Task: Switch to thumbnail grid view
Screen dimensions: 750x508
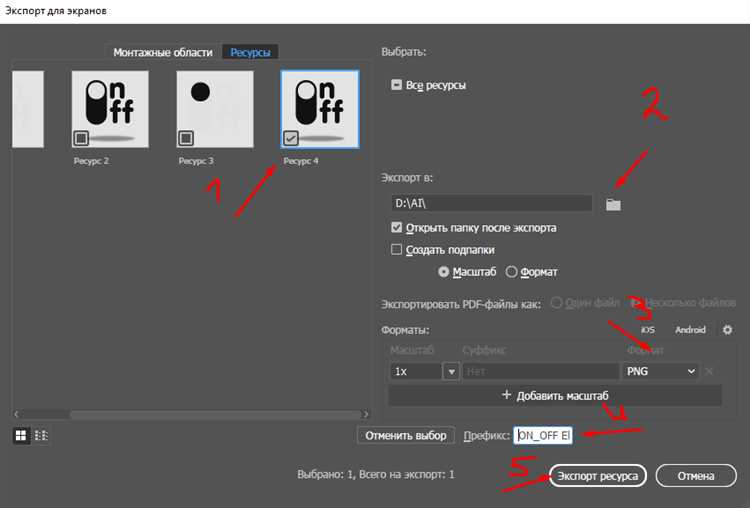Action: [21, 435]
